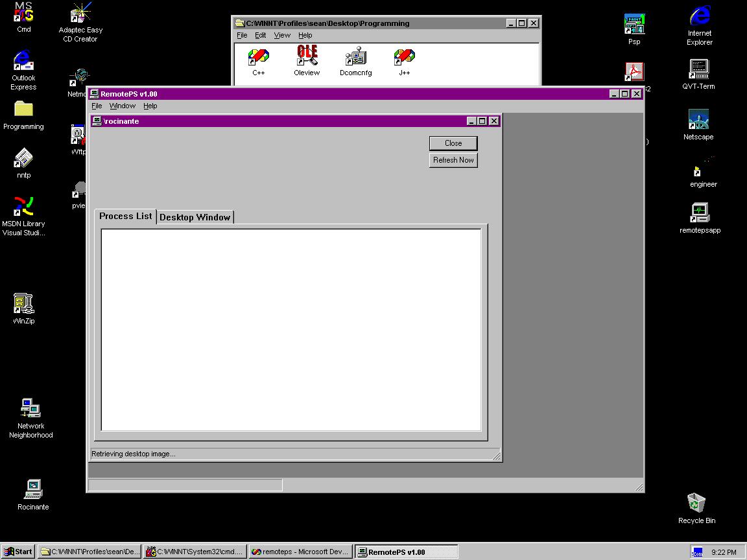Launch the J++ shortcut icon

pyautogui.click(x=404, y=56)
